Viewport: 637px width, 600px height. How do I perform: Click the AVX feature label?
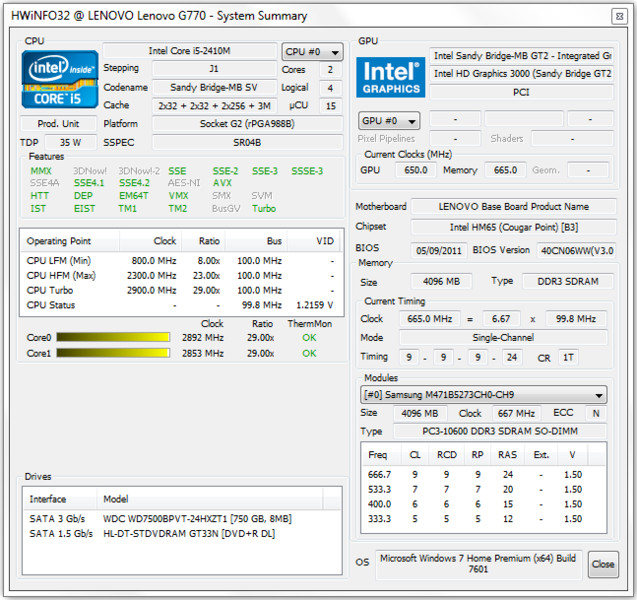tap(222, 183)
